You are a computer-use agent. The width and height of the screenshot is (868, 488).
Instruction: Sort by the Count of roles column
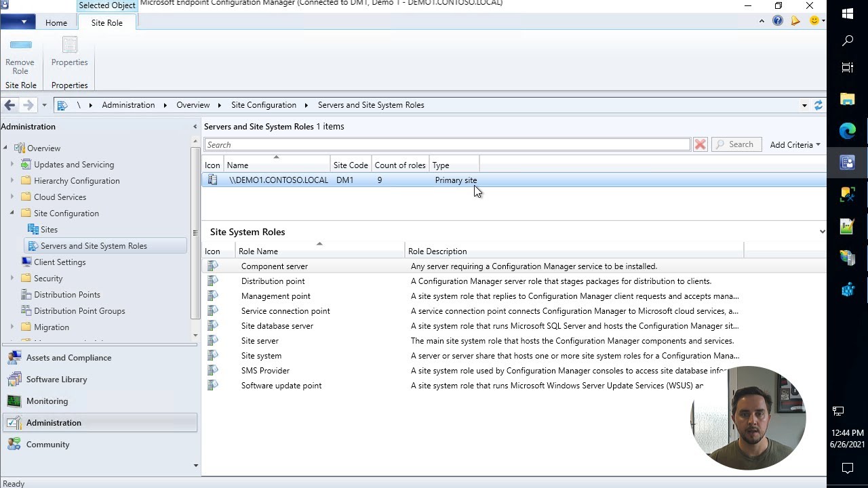pyautogui.click(x=400, y=165)
